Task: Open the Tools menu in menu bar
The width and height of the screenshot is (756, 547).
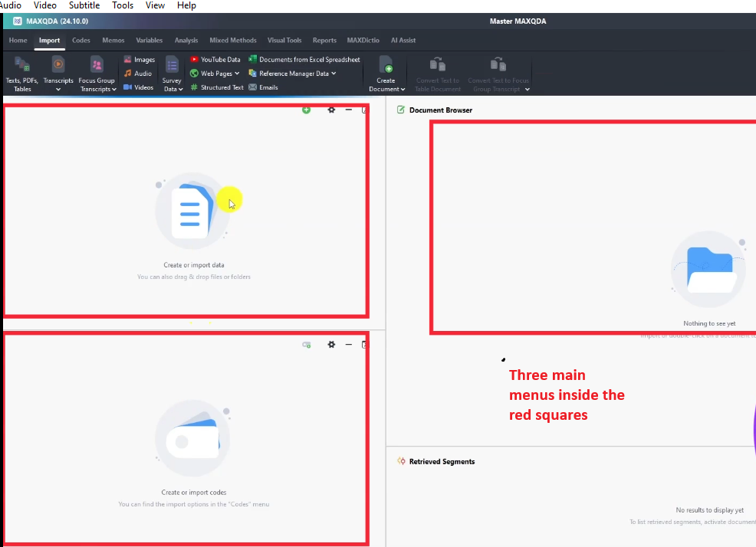Action: pos(123,5)
